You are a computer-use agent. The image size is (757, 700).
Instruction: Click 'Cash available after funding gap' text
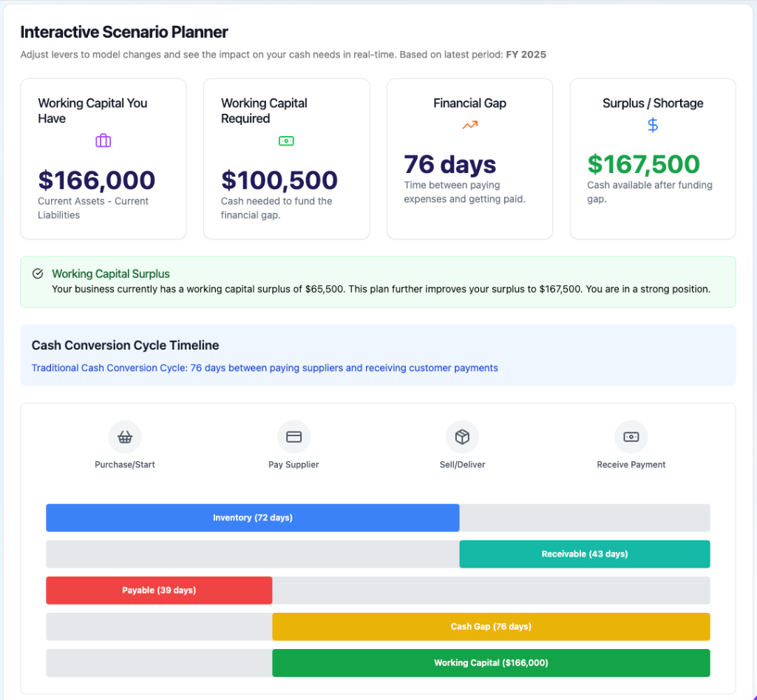click(x=650, y=192)
